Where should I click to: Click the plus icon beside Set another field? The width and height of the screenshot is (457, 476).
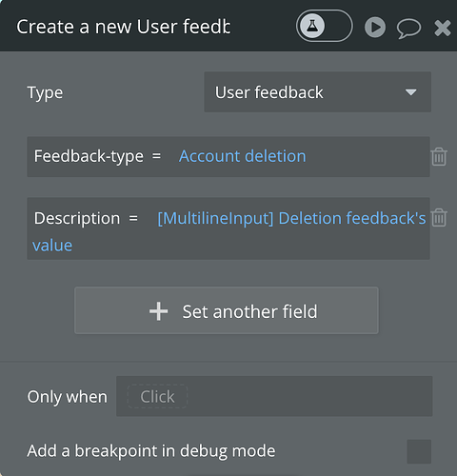tap(158, 311)
